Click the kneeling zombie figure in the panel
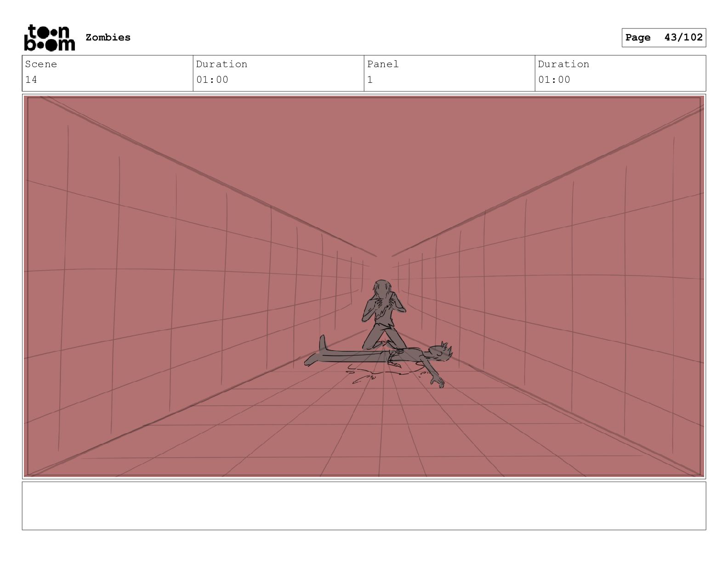The width and height of the screenshot is (728, 563). (x=383, y=315)
